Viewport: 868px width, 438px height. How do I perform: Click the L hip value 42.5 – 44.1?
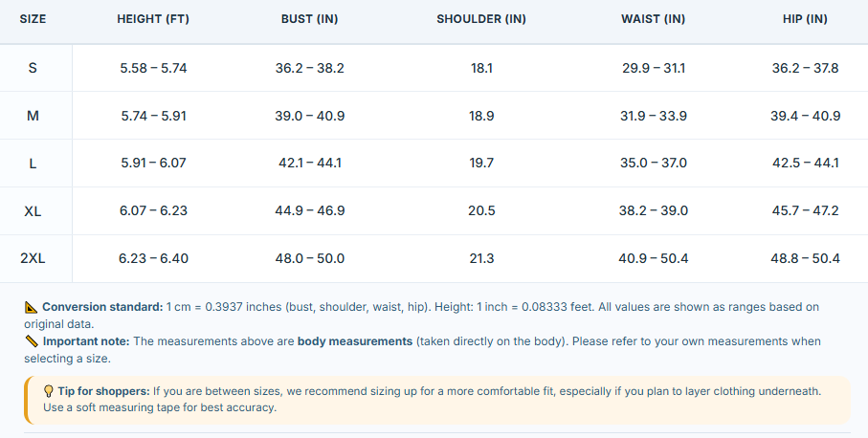tap(805, 164)
